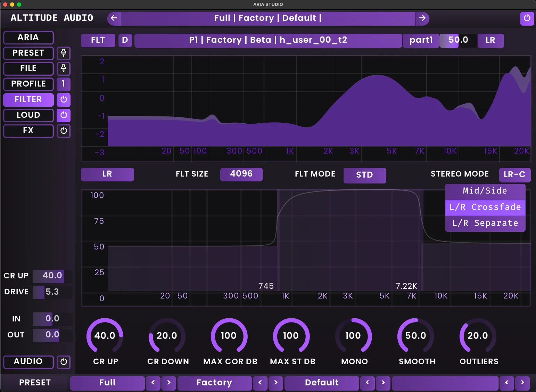
Task: Click the part1 button
Action: click(x=421, y=40)
